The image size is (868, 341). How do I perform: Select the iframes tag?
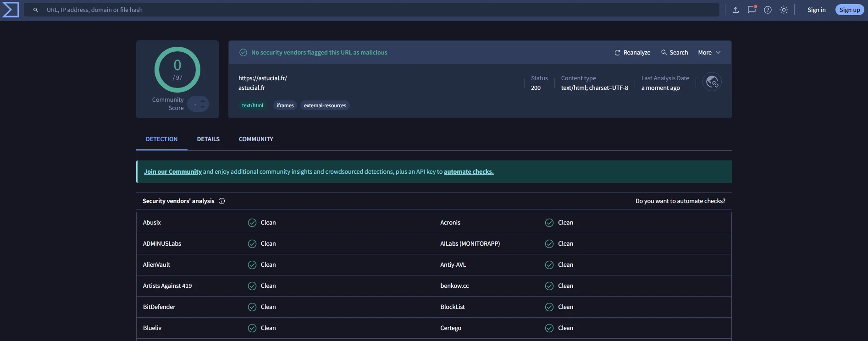click(x=285, y=105)
